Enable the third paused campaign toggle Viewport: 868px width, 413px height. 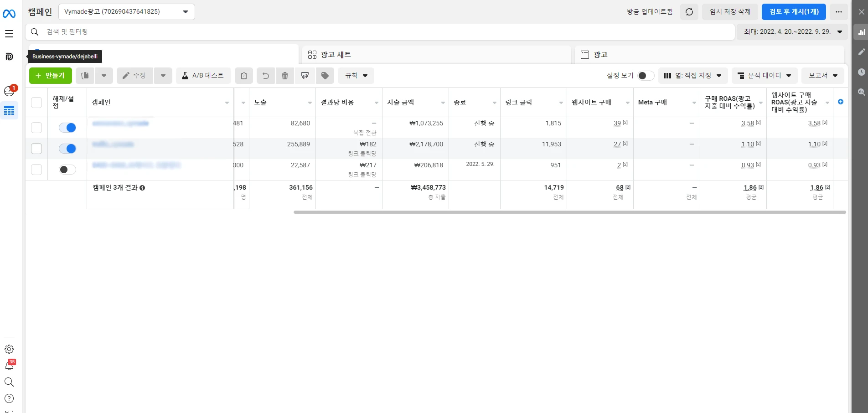click(x=67, y=169)
